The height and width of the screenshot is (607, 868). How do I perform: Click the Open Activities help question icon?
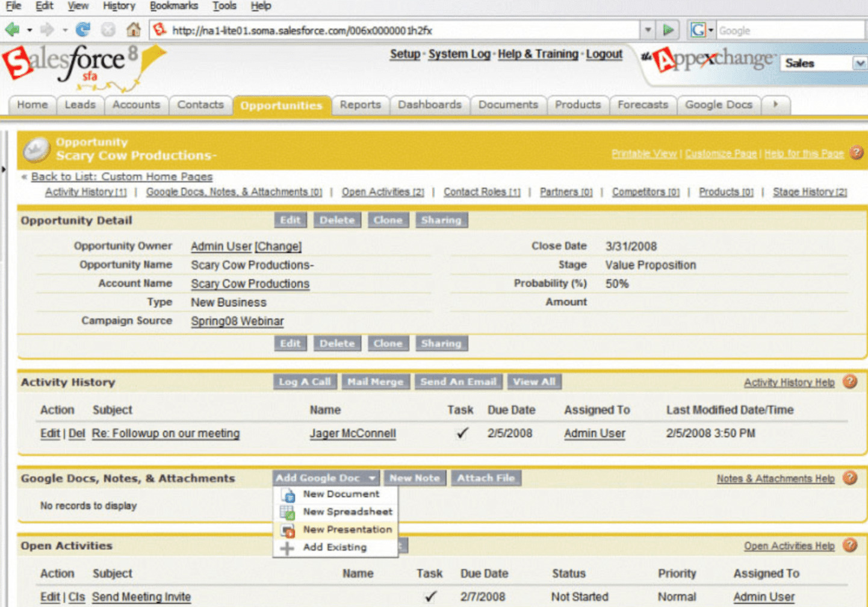pyautogui.click(x=849, y=546)
